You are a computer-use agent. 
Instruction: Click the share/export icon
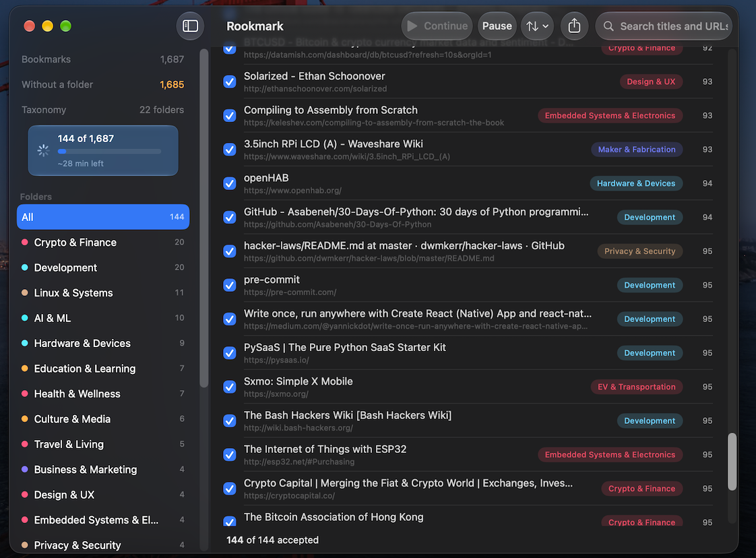tap(574, 26)
